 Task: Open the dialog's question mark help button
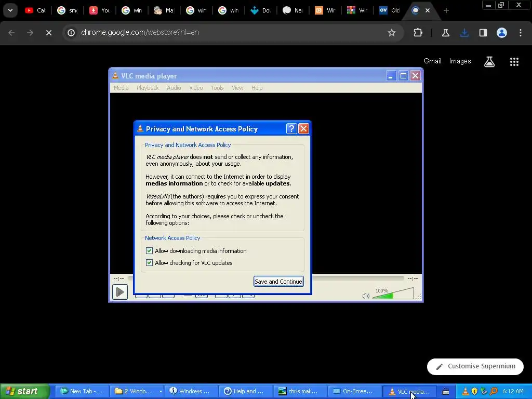[291, 129]
